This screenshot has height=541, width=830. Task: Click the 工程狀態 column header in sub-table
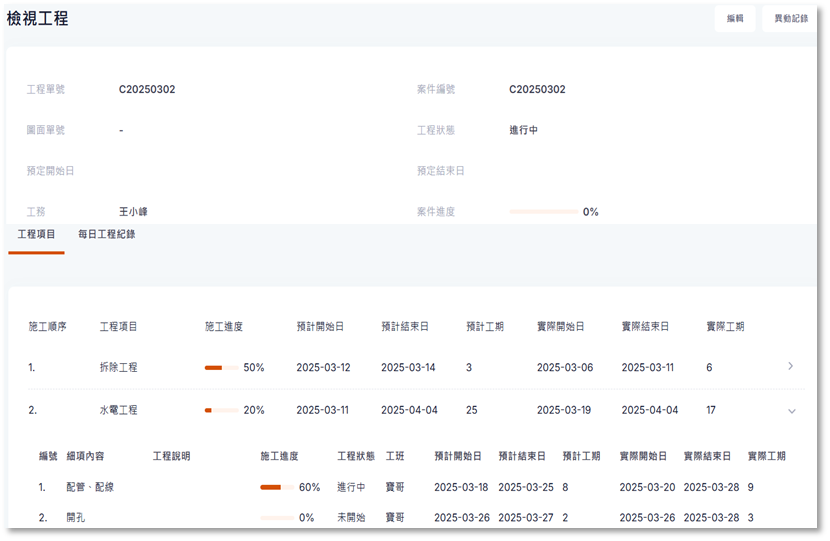point(356,456)
